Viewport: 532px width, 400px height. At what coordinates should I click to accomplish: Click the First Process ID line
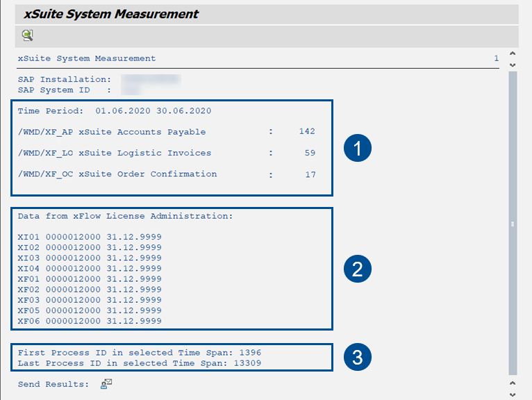139,353
